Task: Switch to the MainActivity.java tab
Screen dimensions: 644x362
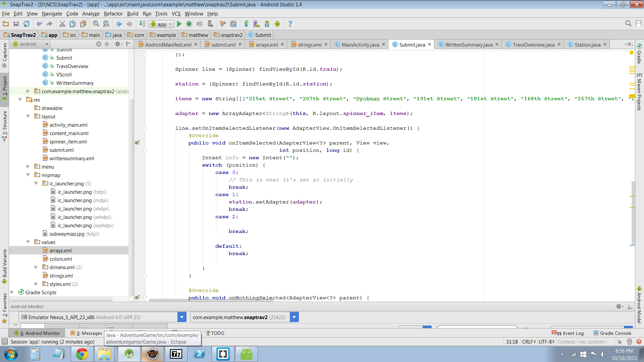Action: point(360,45)
